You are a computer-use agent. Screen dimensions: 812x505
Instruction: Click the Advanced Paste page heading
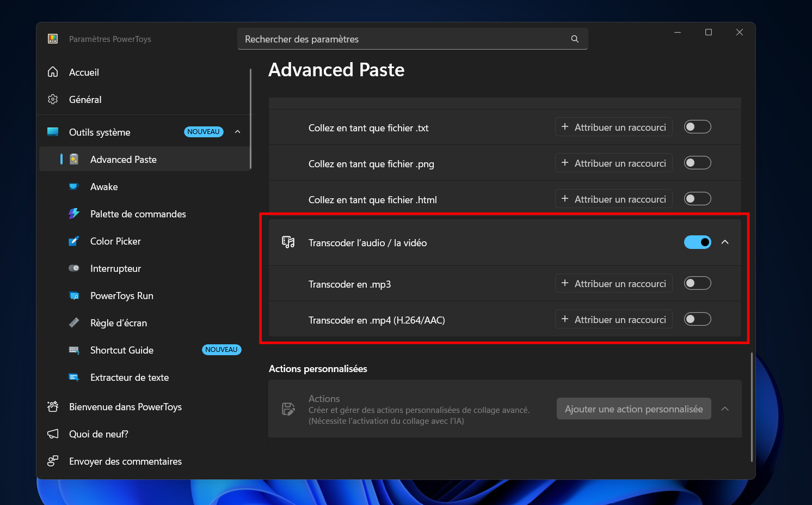[x=336, y=70]
